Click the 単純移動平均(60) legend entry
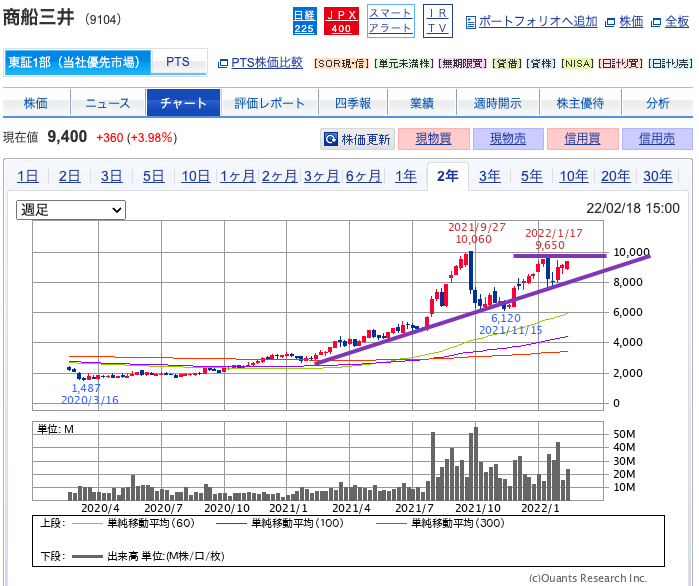Viewport: 699px width, 586px height. pyautogui.click(x=133, y=523)
